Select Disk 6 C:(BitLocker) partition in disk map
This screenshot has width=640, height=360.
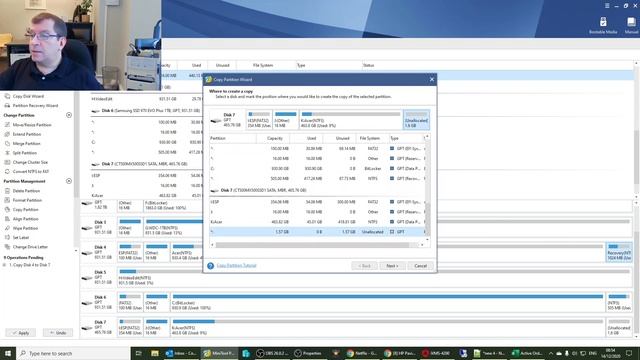tap(387, 302)
